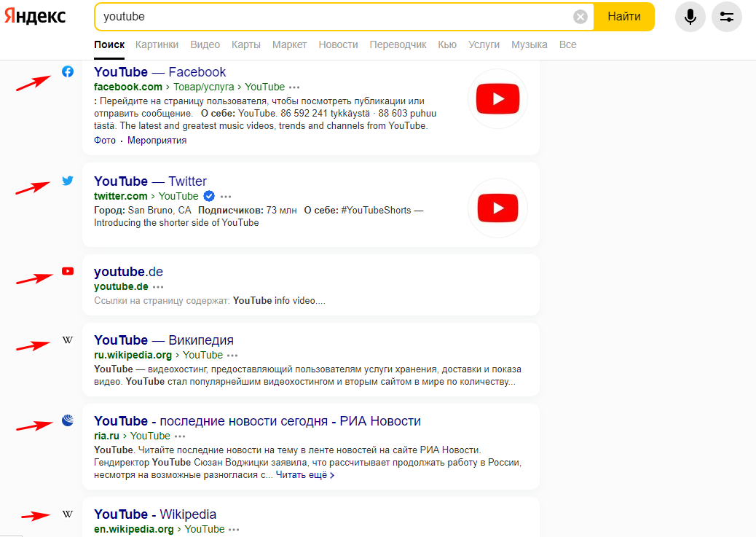Open more options dots for facebook.com result
Image resolution: width=756 pixels, height=537 pixels.
tap(294, 87)
